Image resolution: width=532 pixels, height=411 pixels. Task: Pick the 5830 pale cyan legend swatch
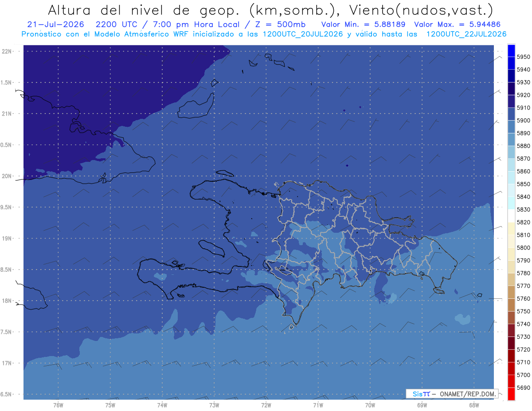coord(511,203)
